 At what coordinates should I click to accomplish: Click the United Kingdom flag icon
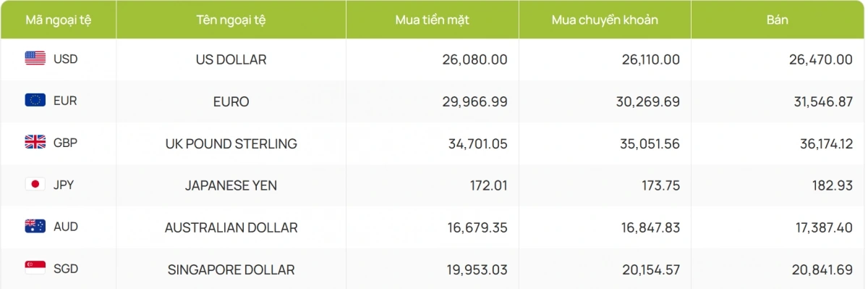coord(35,143)
